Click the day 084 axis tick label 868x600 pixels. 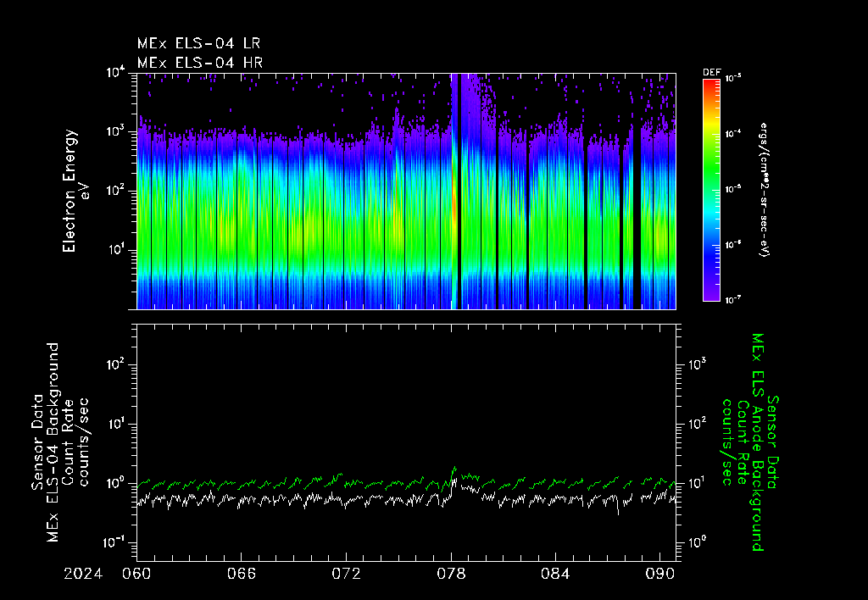pos(555,574)
